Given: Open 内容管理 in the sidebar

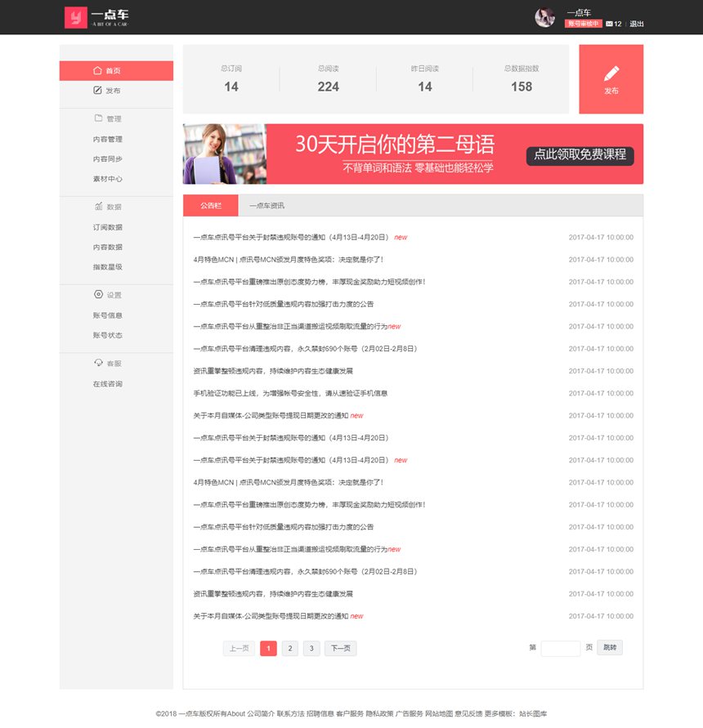Looking at the screenshot, I should pyautogui.click(x=108, y=140).
